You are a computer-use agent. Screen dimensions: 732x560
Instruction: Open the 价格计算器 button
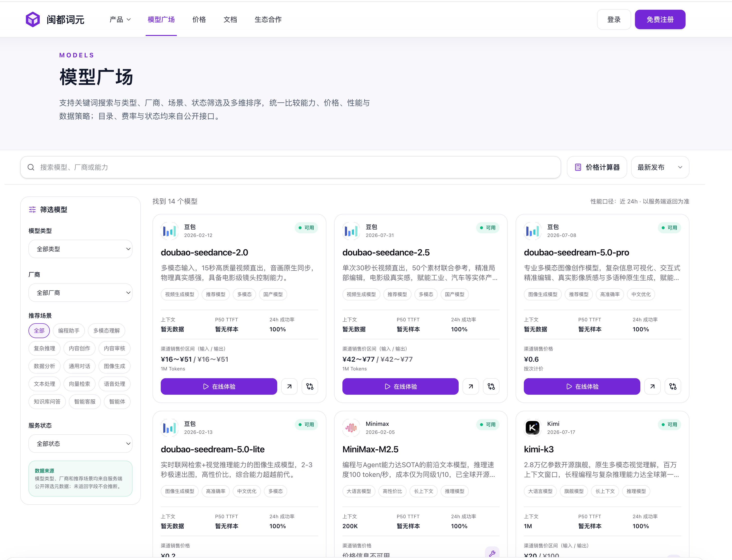(x=597, y=167)
